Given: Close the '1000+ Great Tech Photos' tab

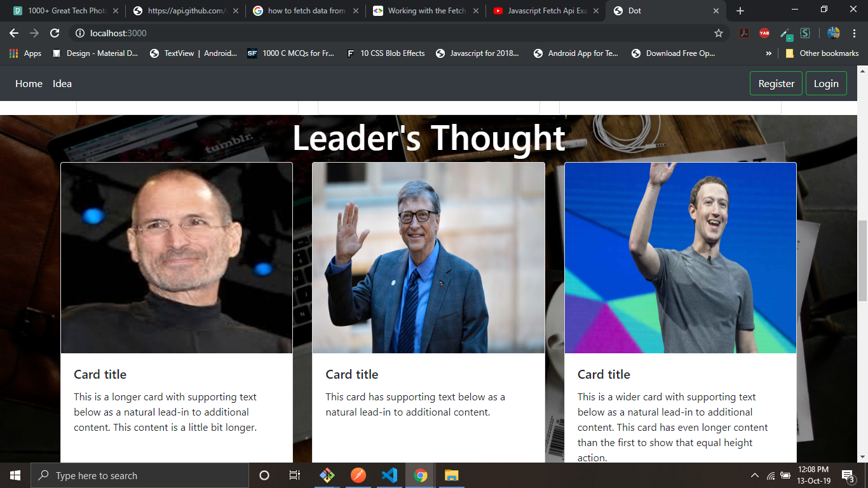Looking at the screenshot, I should click(115, 11).
